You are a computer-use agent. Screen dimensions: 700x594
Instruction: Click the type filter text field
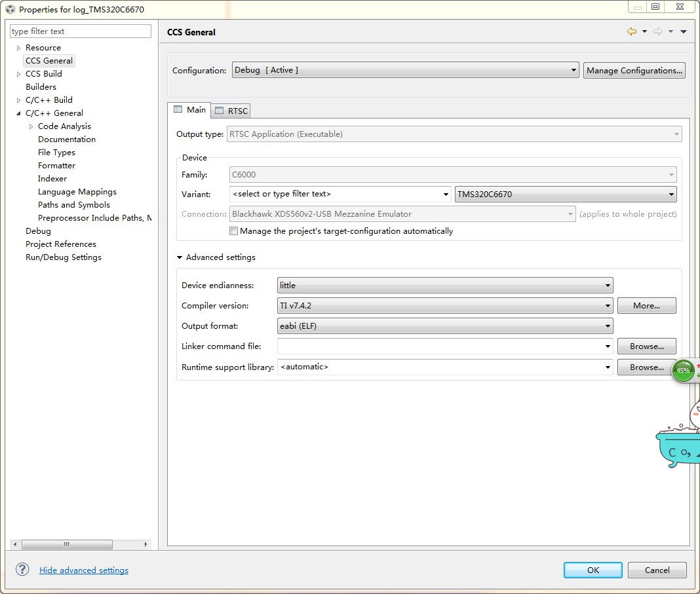[x=81, y=31]
